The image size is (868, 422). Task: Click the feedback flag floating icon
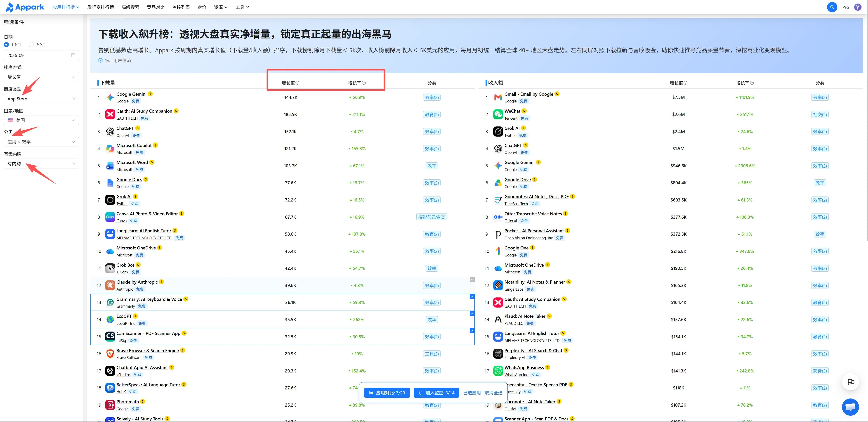(x=851, y=382)
